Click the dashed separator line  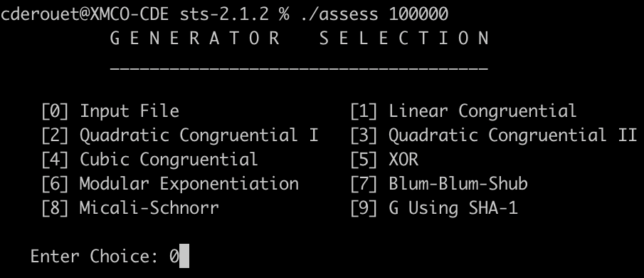[x=299, y=68]
